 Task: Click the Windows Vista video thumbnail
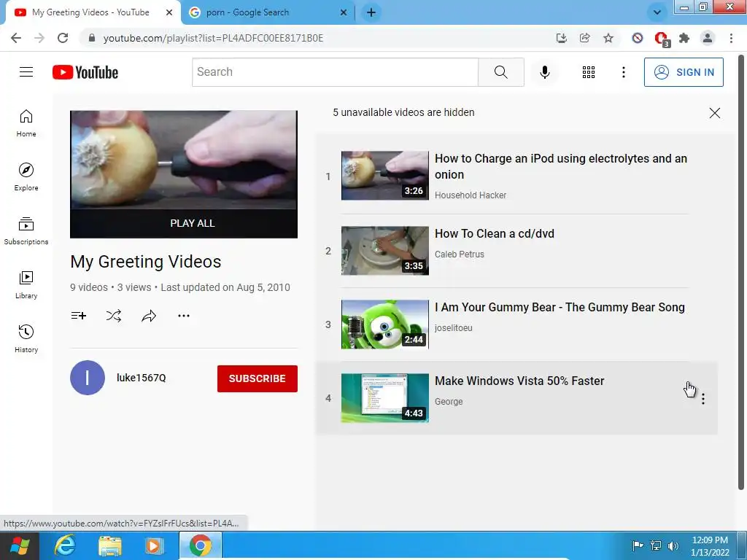click(385, 398)
